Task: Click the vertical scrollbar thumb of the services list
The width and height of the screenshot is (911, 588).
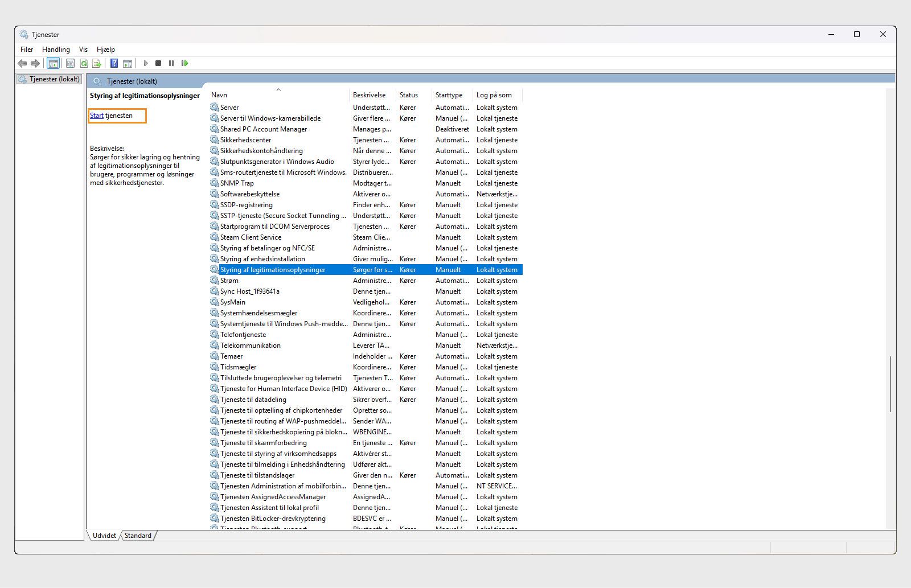Action: coord(890,384)
